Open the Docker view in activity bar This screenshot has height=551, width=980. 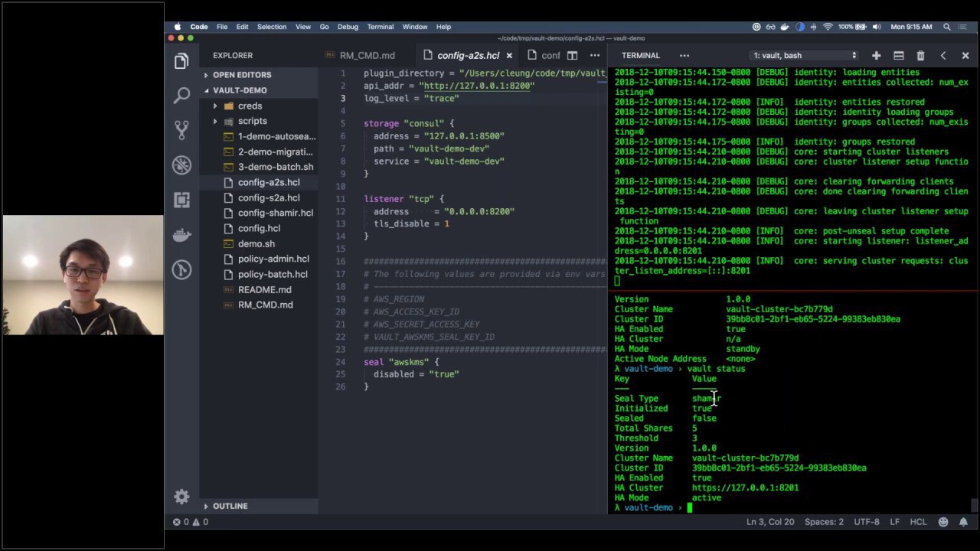point(181,234)
